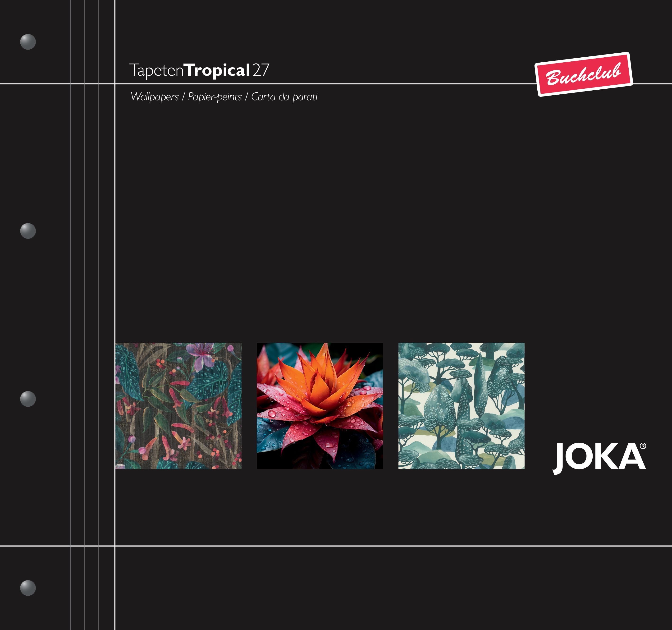This screenshot has height=630, width=672.
Task: Click the registered trademark symbol beside JOKA
Action: (643, 446)
